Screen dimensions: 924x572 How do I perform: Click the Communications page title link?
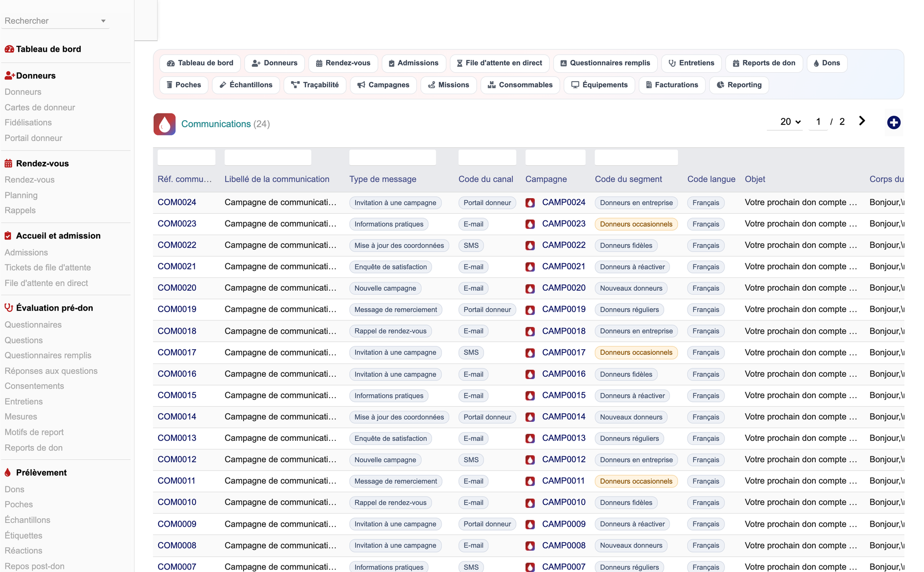coord(216,124)
